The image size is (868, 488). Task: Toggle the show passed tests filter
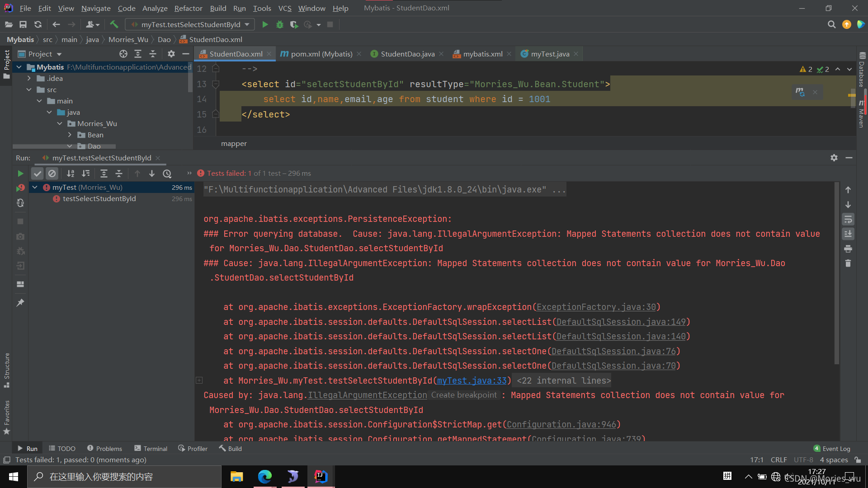[37, 173]
